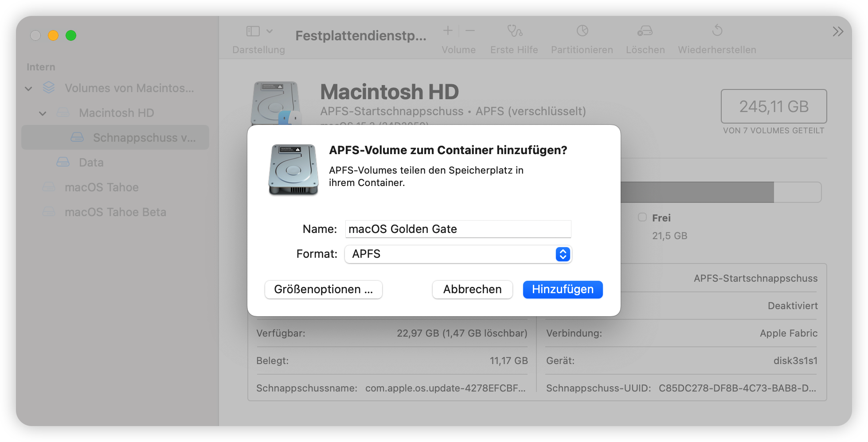868x442 pixels.
Task: Select the Schnappschuss v... sidebar item
Action: (115, 138)
